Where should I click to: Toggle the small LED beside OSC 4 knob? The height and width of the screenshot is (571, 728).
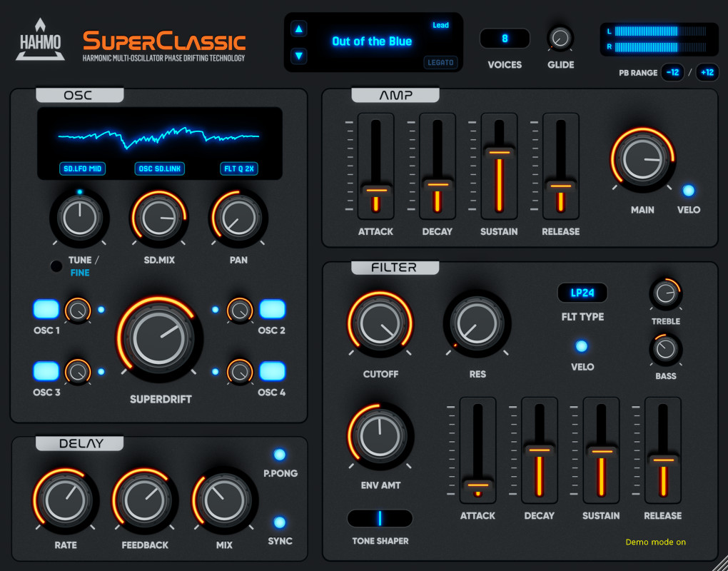[x=216, y=371]
